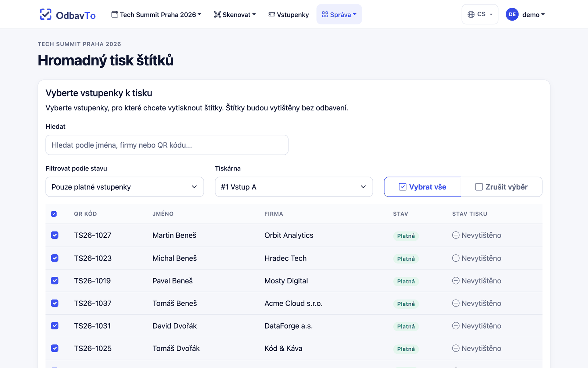Image resolution: width=588 pixels, height=368 pixels.
Task: Click the company name Mosty Digital
Action: (286, 281)
